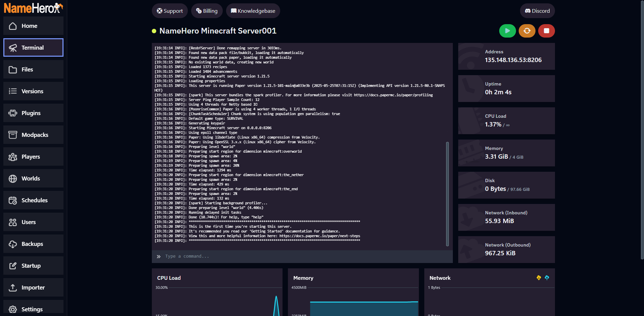Click the yellow network download icon

539,277
